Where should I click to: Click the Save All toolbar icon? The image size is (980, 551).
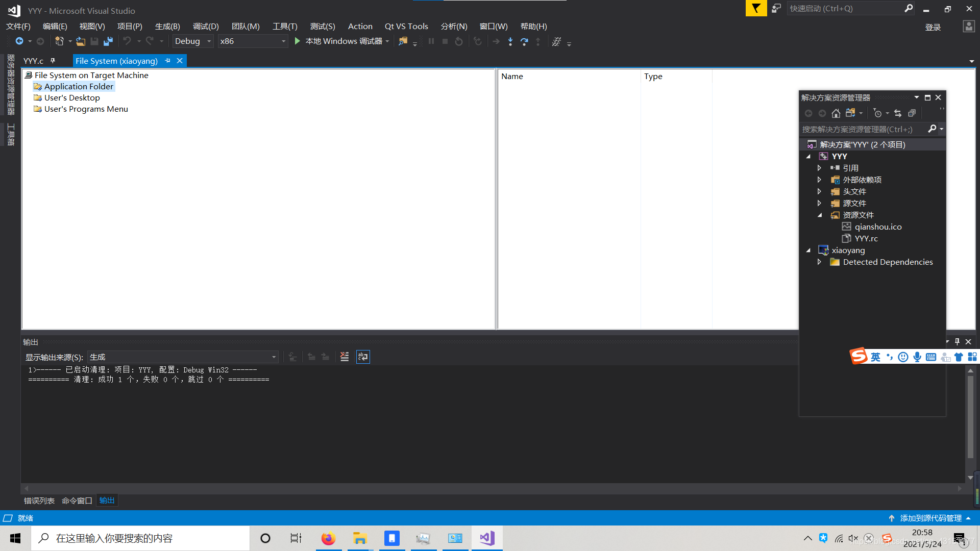108,41
